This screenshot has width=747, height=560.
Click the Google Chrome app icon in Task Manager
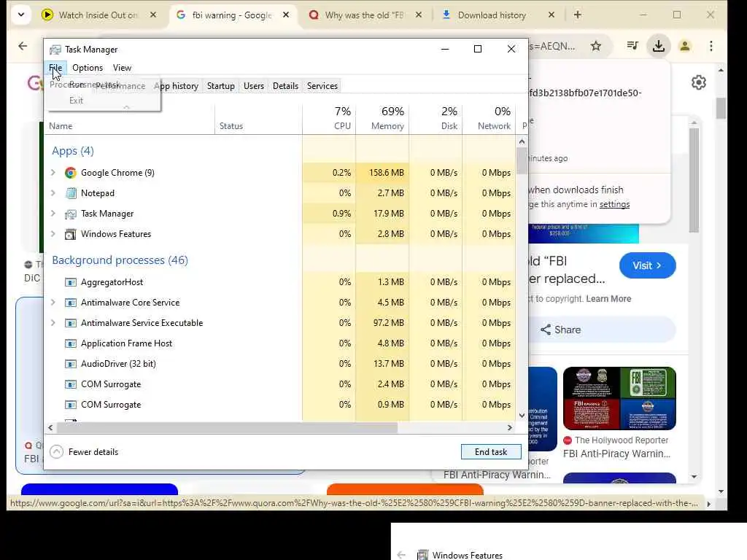coord(71,173)
